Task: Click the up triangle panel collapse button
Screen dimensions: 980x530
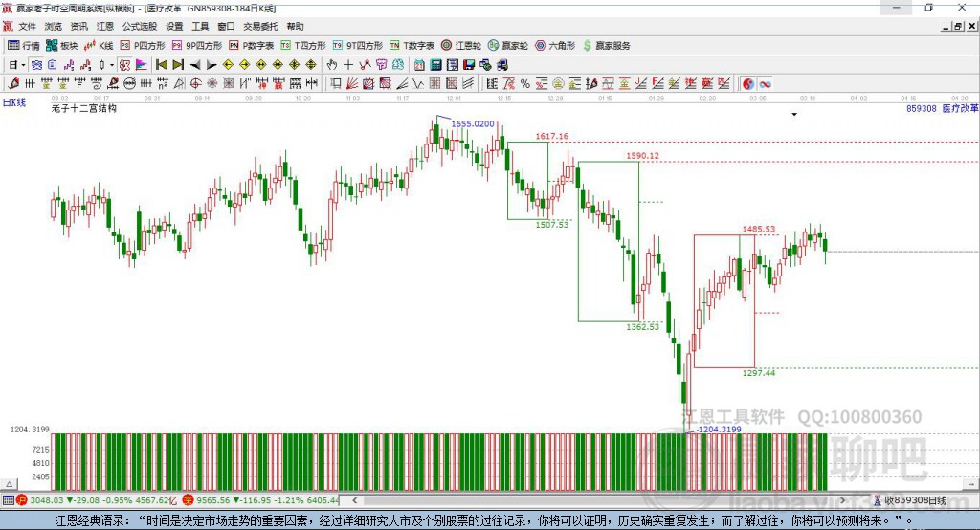Action: coord(10,484)
